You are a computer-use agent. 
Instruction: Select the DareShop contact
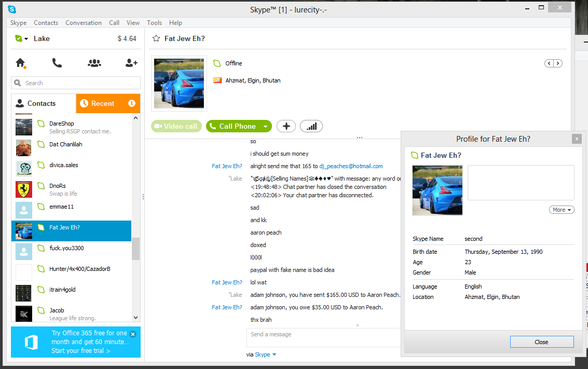coord(71,127)
